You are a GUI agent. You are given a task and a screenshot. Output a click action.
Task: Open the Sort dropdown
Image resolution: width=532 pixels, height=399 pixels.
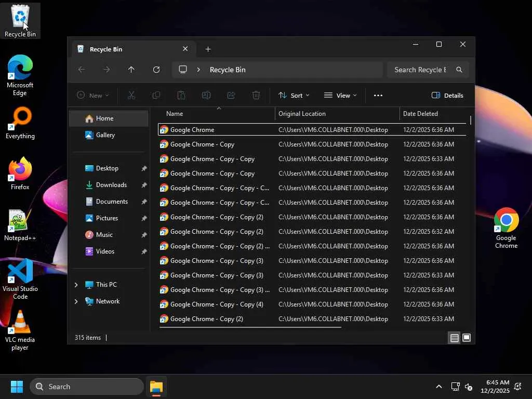294,96
